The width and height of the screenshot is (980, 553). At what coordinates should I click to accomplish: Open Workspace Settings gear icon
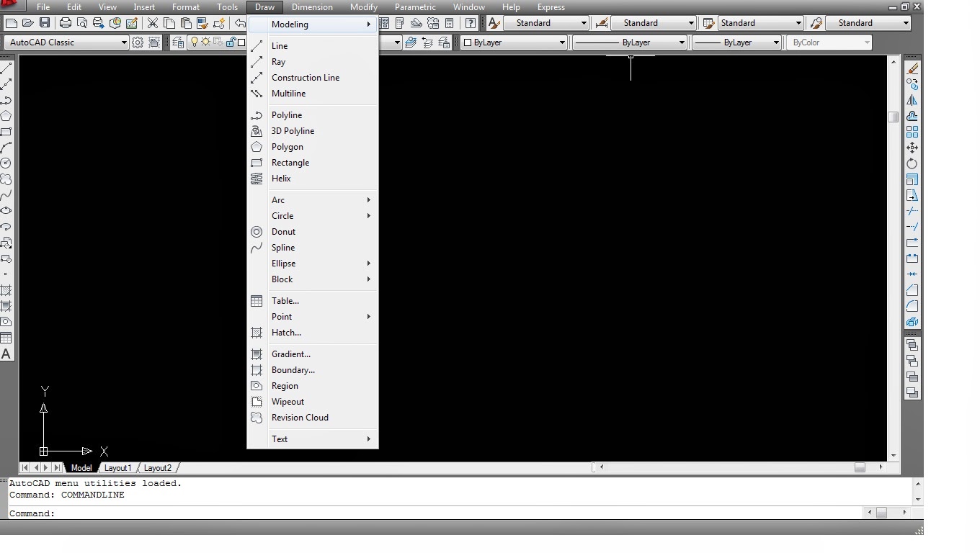(138, 42)
